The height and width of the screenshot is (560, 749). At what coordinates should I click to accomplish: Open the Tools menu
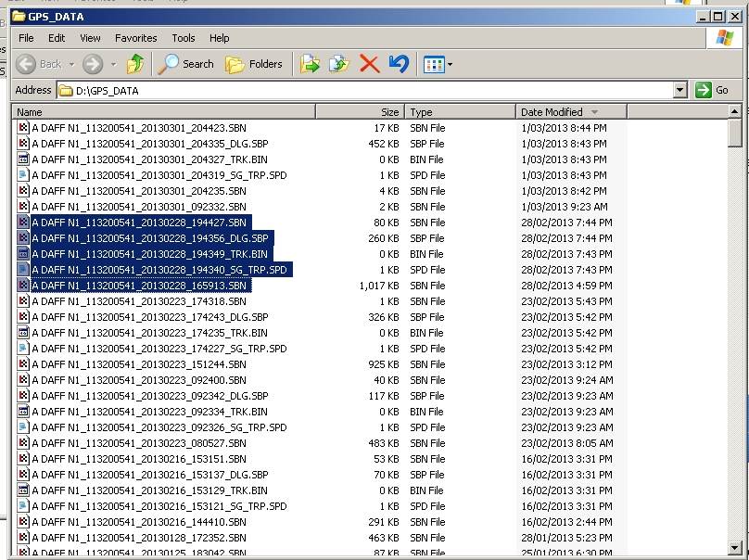(x=184, y=38)
